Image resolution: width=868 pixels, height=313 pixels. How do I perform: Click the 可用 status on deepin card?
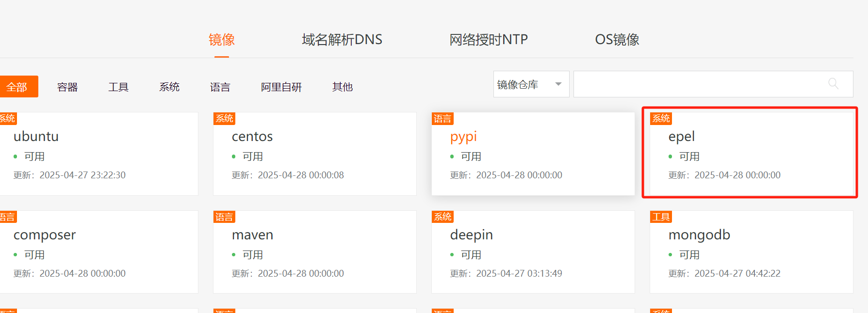471,255
